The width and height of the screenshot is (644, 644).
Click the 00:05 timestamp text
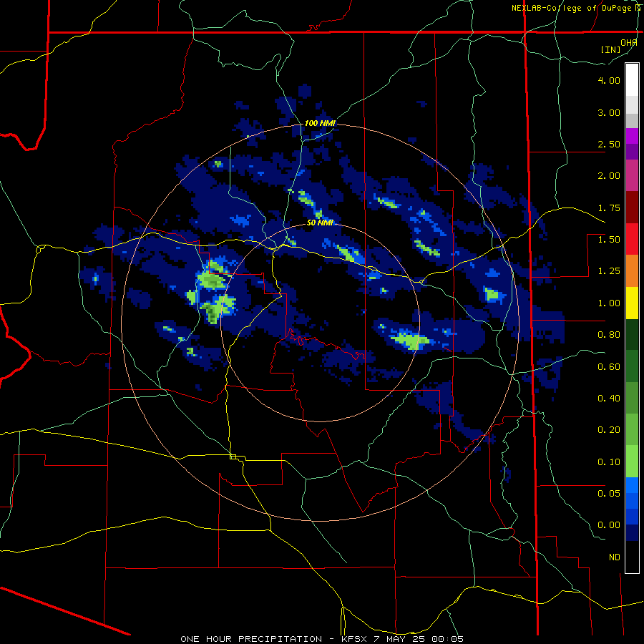click(448, 639)
